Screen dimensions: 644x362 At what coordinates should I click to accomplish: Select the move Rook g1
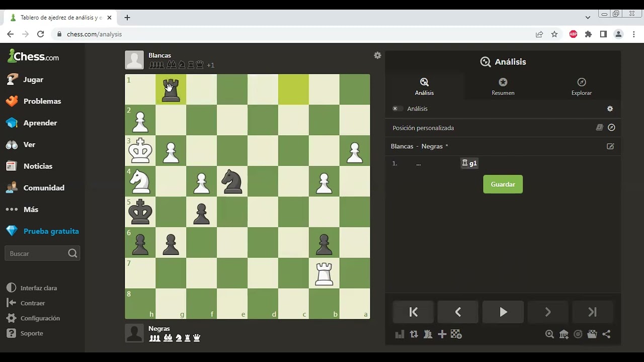coord(469,163)
